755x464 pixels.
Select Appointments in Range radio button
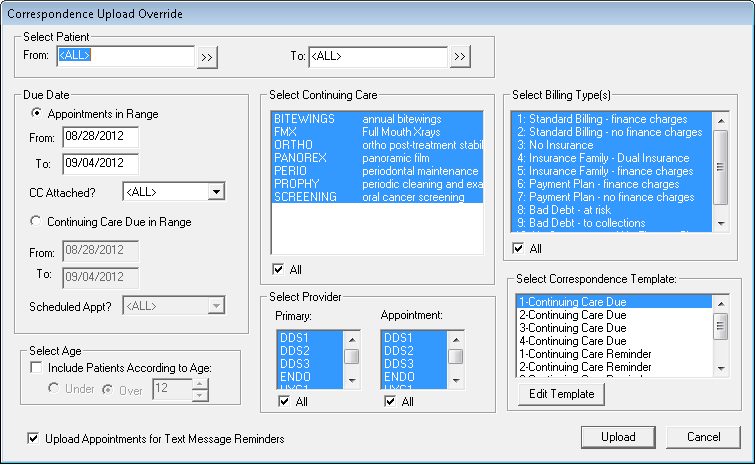click(37, 114)
